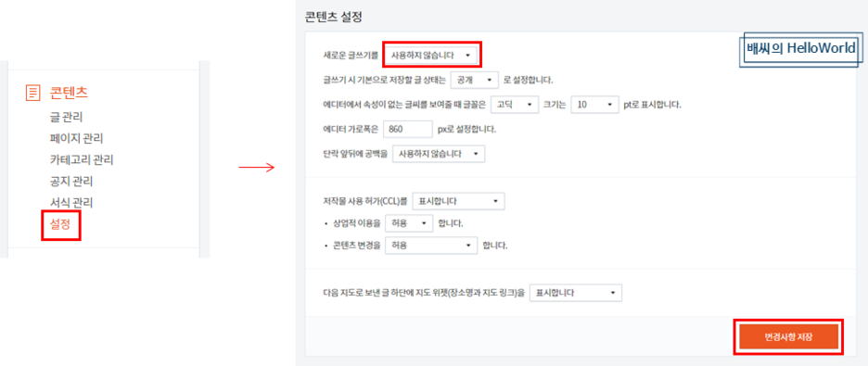The width and height of the screenshot is (868, 366).
Task: Click the px로 설정합니다 text
Action: [x=466, y=130]
